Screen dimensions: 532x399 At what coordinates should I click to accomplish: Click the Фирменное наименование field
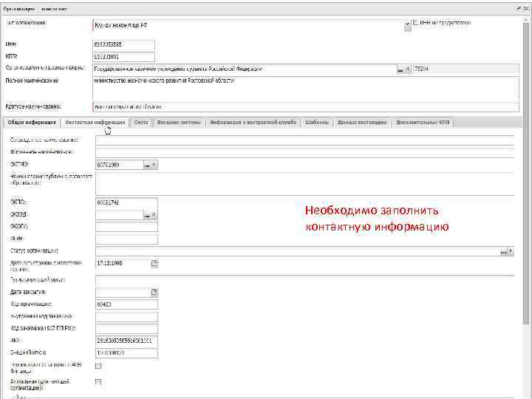tap(304, 152)
